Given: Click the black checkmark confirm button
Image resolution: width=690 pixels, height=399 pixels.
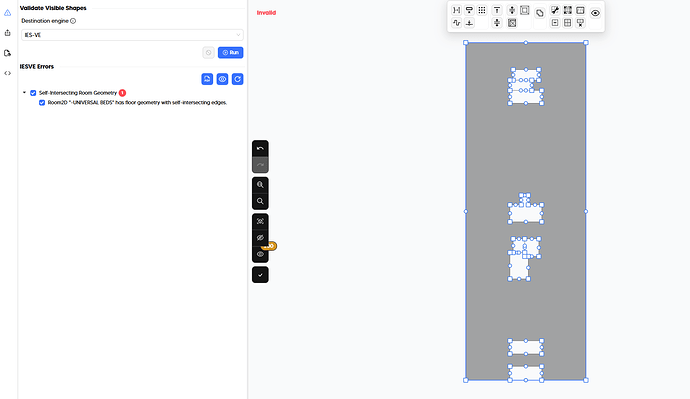Looking at the screenshot, I should (260, 275).
